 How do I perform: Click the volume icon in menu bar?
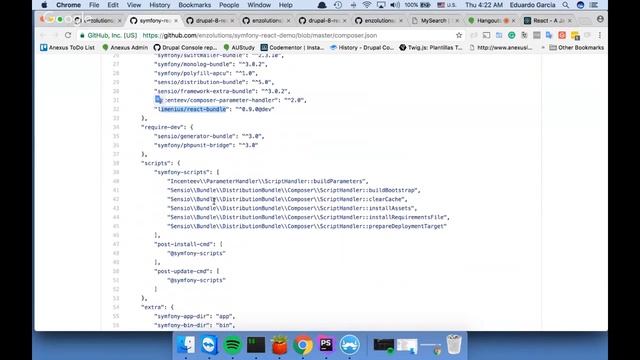[x=395, y=5]
